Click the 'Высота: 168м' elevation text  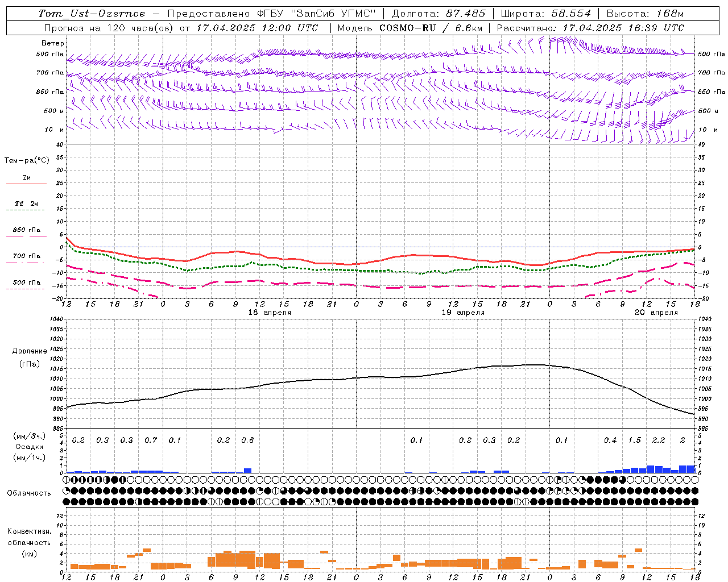tap(645, 14)
